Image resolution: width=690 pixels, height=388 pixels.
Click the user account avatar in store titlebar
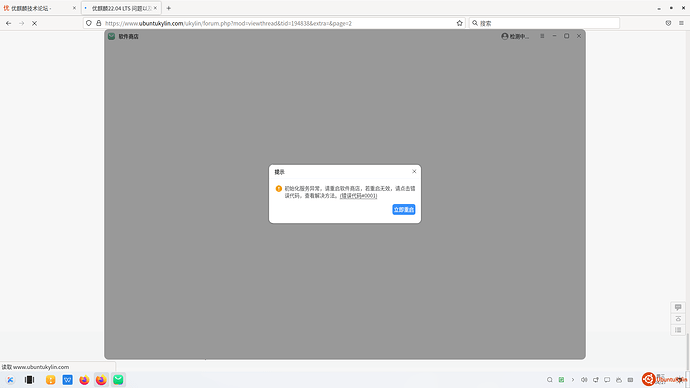point(505,36)
